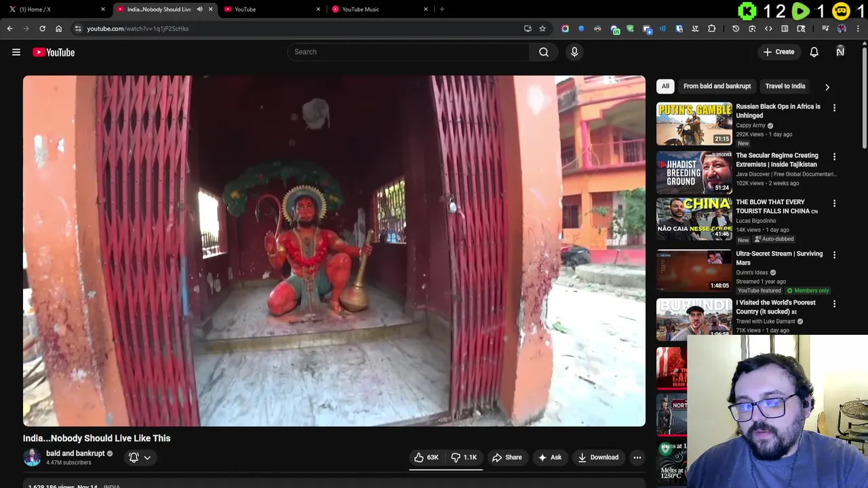This screenshot has height=488, width=868.
Task: Open bald and bankrupt channel name
Action: pyautogui.click(x=75, y=453)
